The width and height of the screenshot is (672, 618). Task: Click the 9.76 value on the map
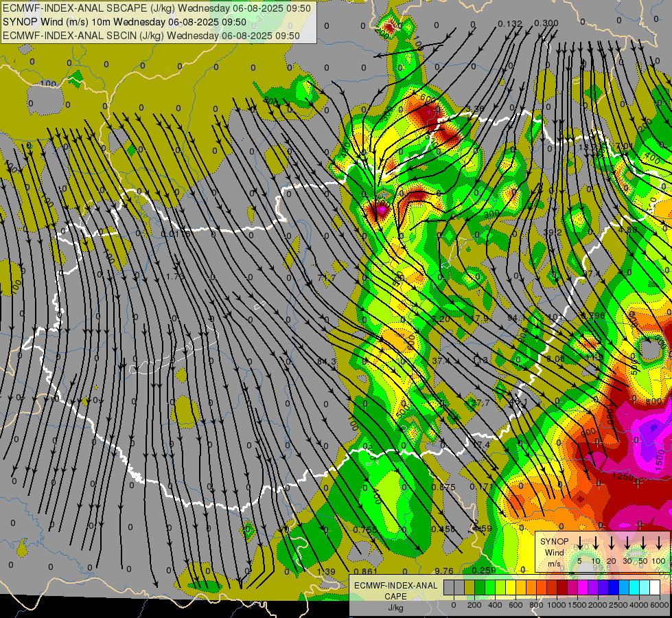pos(444,571)
